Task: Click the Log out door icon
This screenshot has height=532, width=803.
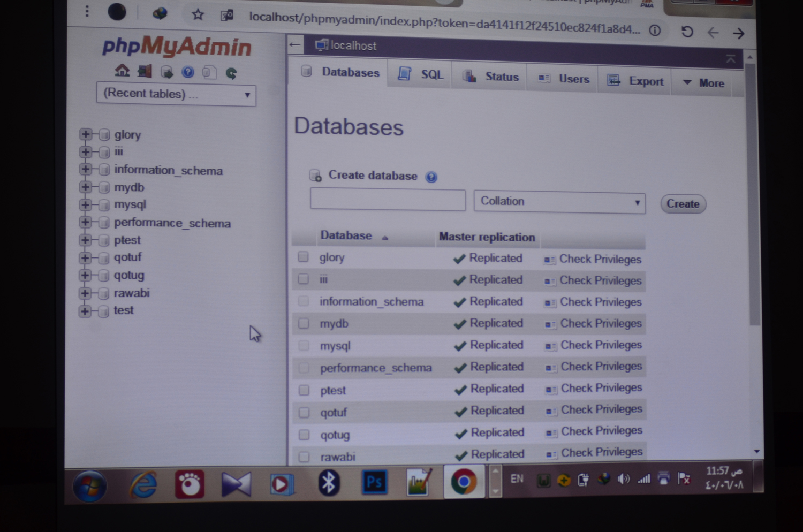Action: pos(145,71)
